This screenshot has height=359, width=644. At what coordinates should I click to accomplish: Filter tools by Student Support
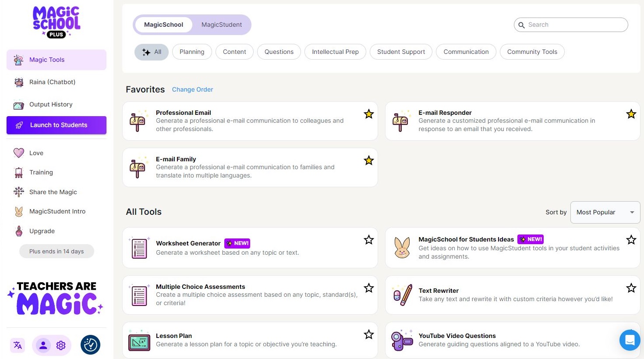401,52
